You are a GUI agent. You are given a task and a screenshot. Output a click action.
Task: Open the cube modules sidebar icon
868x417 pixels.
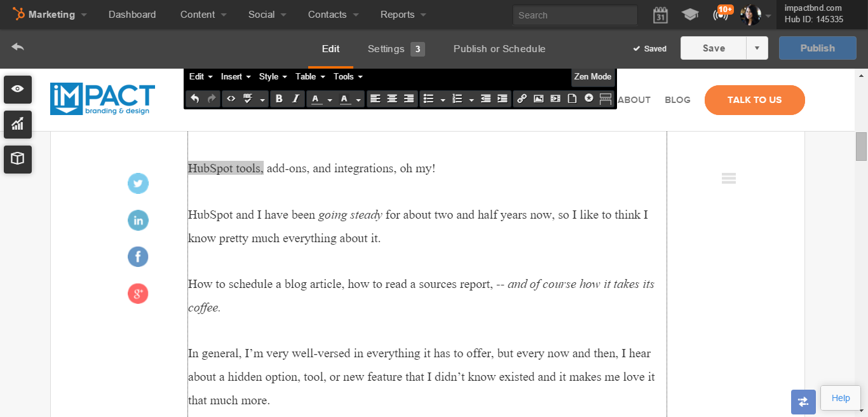pyautogui.click(x=18, y=159)
